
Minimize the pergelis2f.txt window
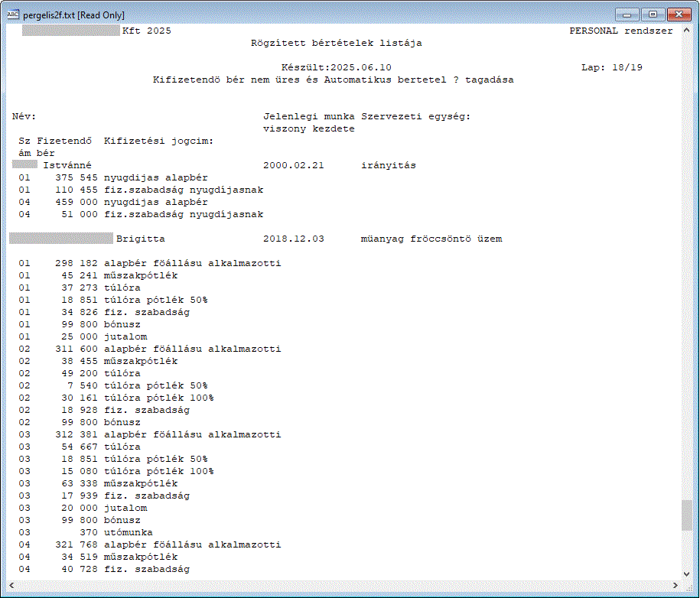click(629, 14)
